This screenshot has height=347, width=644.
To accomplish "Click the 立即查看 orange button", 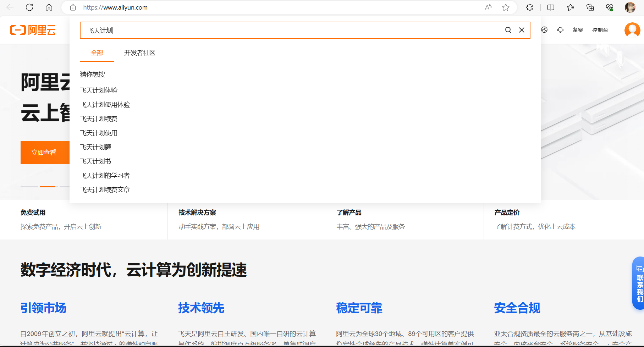I will coord(45,153).
